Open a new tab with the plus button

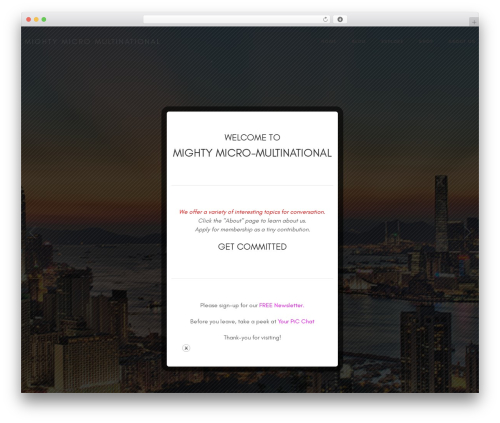[x=474, y=22]
